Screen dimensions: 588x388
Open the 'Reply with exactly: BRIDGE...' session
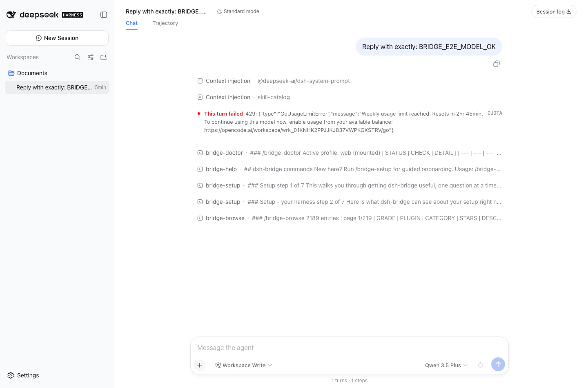pyautogui.click(x=57, y=87)
